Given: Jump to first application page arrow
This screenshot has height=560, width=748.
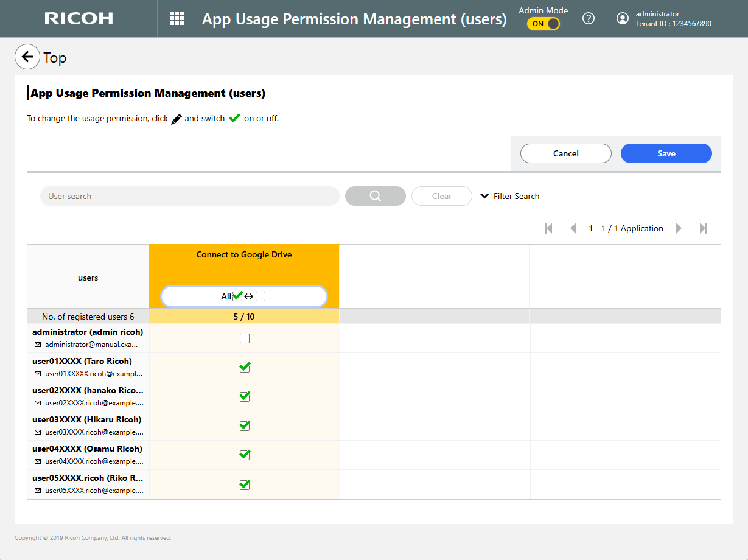Looking at the screenshot, I should point(548,228).
